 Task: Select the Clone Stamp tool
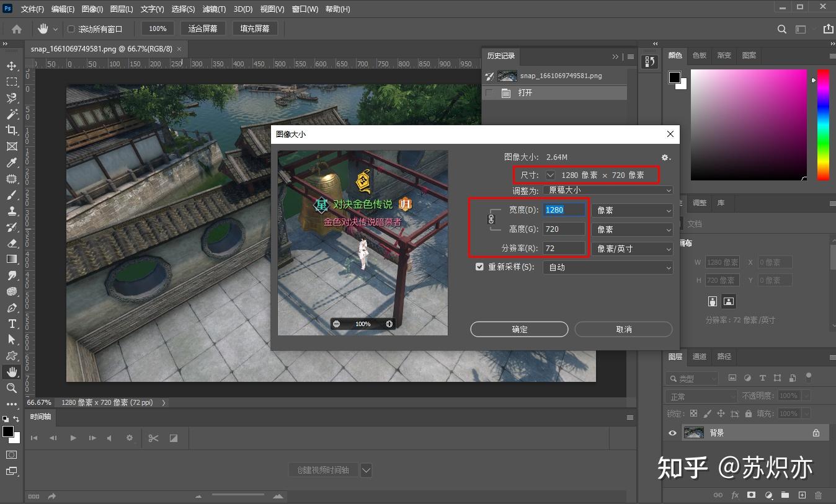click(x=12, y=211)
